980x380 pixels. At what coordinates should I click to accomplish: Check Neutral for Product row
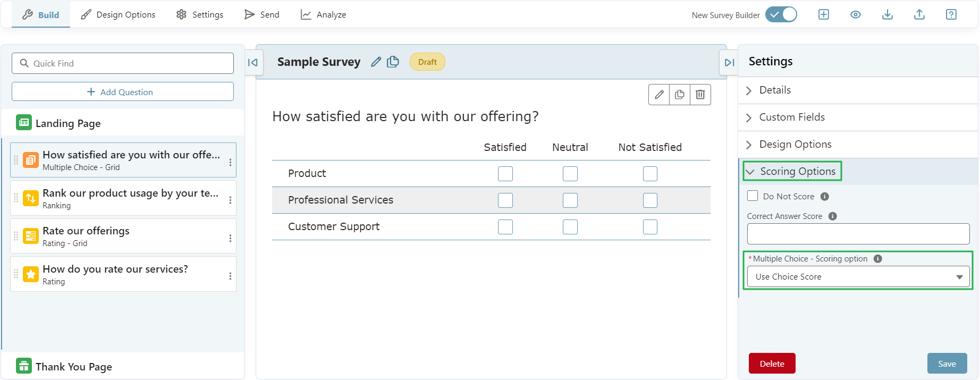pyautogui.click(x=570, y=174)
